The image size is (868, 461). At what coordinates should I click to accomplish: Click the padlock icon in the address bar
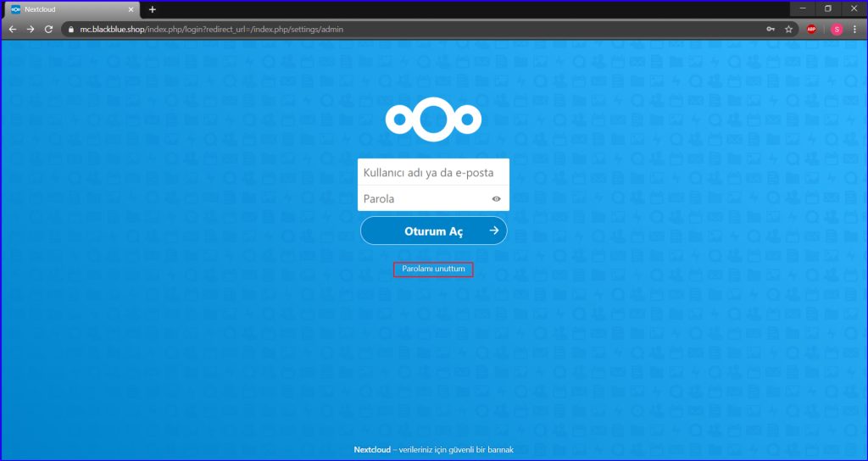click(x=71, y=30)
